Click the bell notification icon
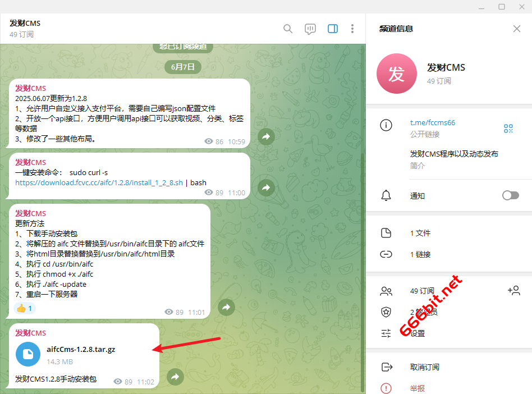 coord(386,195)
